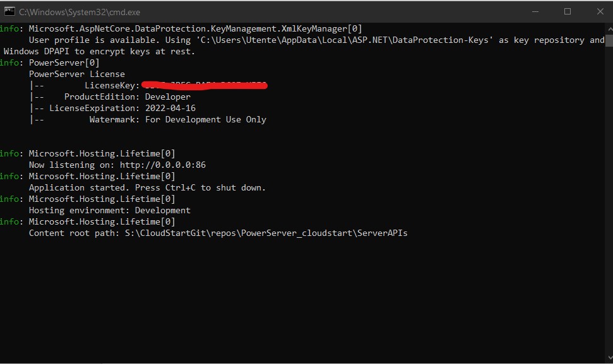
Task: Click the LicenseKey label
Action: 109,86
